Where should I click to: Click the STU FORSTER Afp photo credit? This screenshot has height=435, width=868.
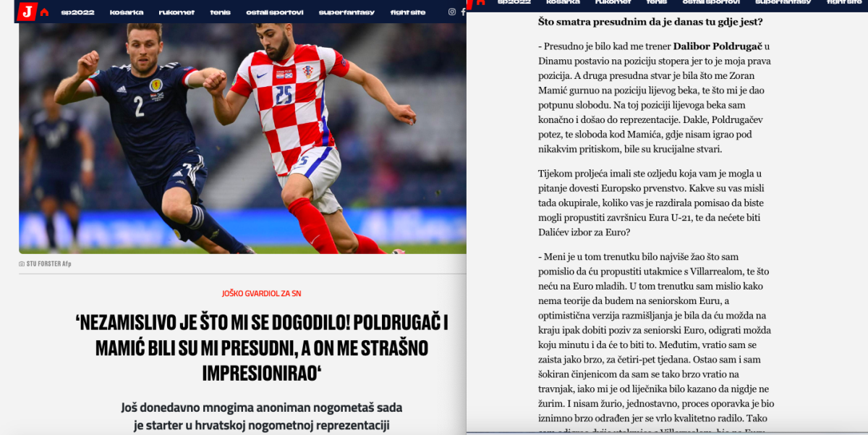(x=48, y=264)
